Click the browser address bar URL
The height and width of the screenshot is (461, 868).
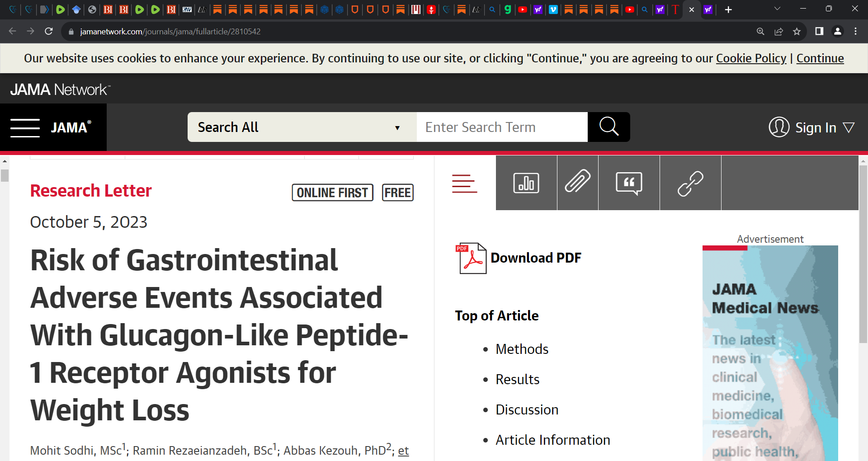tap(170, 32)
